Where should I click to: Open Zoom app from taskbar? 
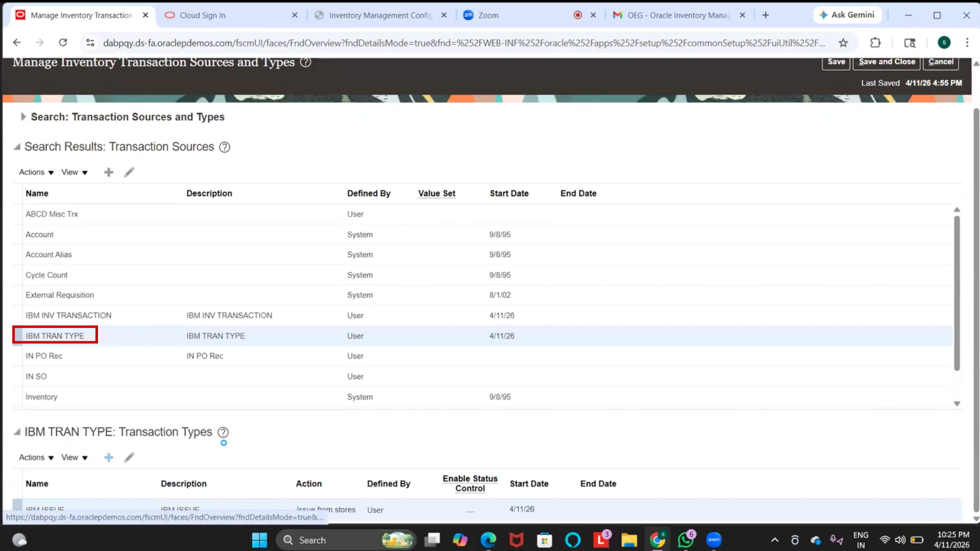point(714,540)
